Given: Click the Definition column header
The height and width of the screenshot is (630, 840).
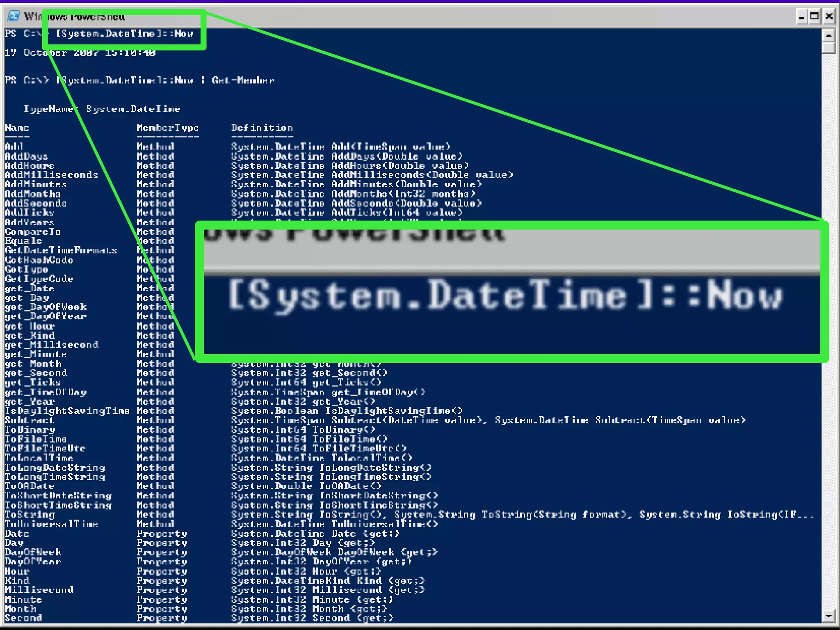Looking at the screenshot, I should [x=262, y=128].
